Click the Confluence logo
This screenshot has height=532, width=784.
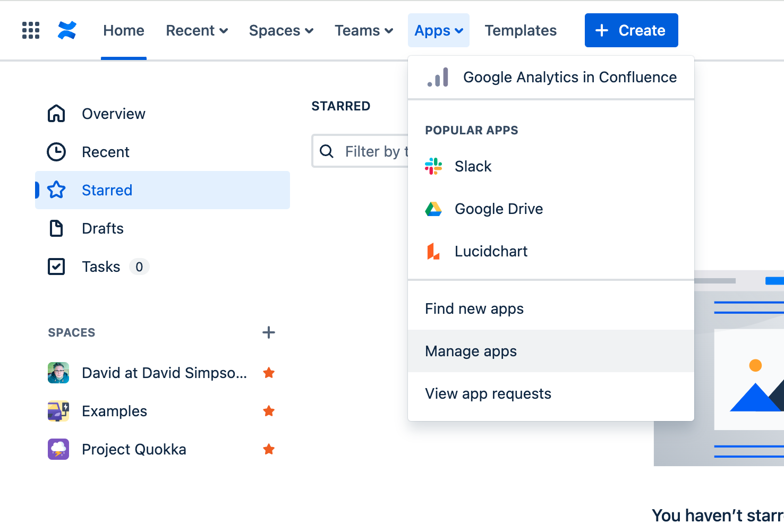[x=67, y=30]
